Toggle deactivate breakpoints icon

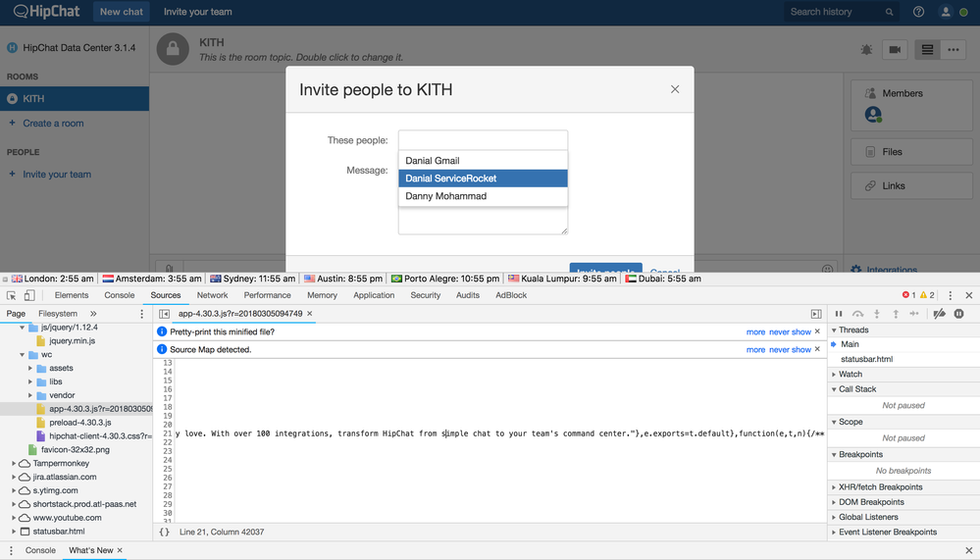pos(939,314)
